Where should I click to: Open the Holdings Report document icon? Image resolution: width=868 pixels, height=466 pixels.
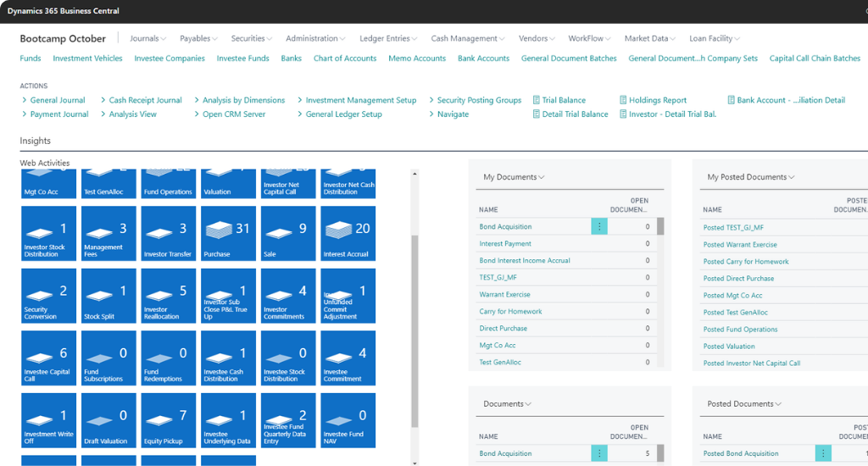tap(623, 100)
